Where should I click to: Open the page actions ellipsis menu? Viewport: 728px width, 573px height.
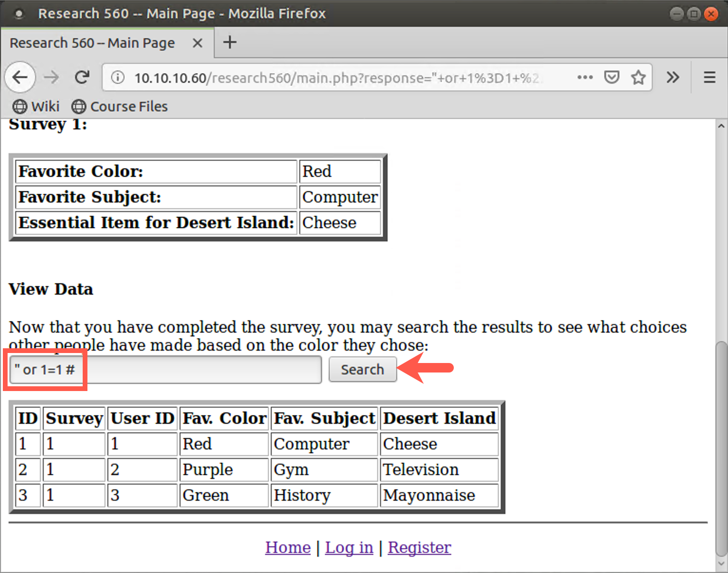point(585,77)
